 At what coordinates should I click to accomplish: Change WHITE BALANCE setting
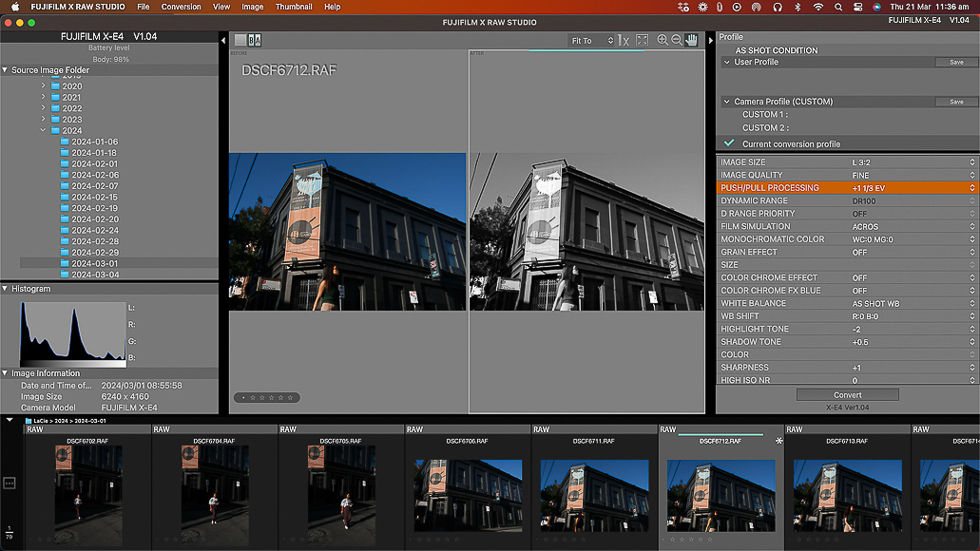click(848, 303)
